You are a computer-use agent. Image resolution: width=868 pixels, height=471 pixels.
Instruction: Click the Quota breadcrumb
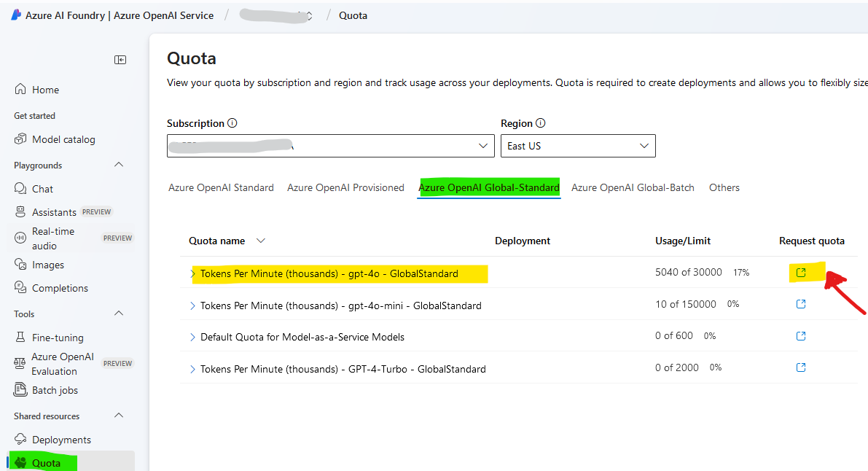tap(353, 15)
